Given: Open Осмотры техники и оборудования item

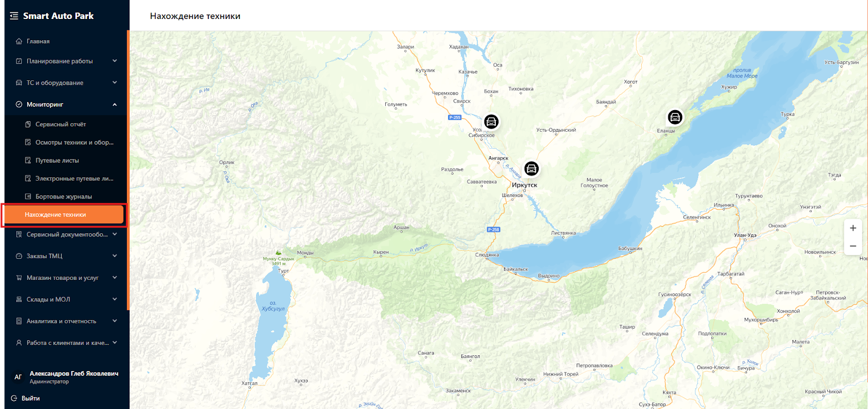Looking at the screenshot, I should pos(74,143).
